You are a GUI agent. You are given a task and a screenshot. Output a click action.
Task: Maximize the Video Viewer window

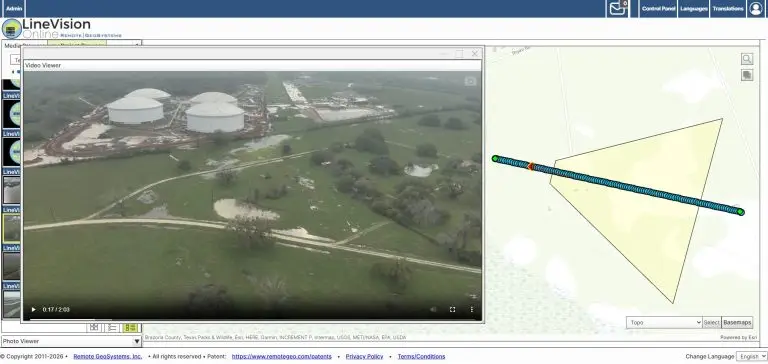click(x=459, y=53)
